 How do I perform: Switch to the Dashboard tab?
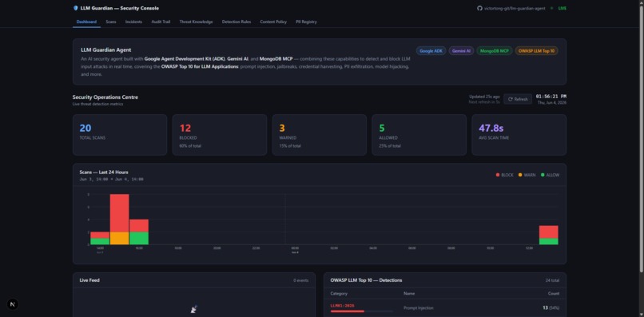coord(86,22)
